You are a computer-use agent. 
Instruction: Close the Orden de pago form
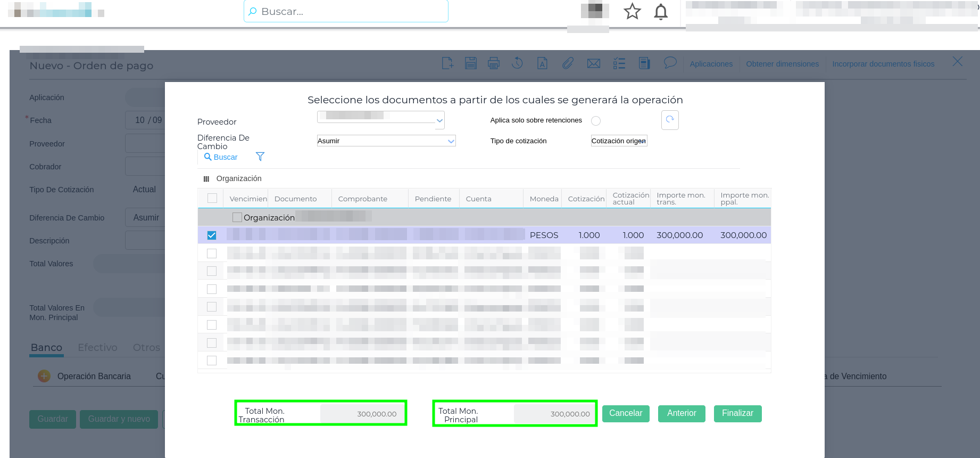pyautogui.click(x=958, y=62)
